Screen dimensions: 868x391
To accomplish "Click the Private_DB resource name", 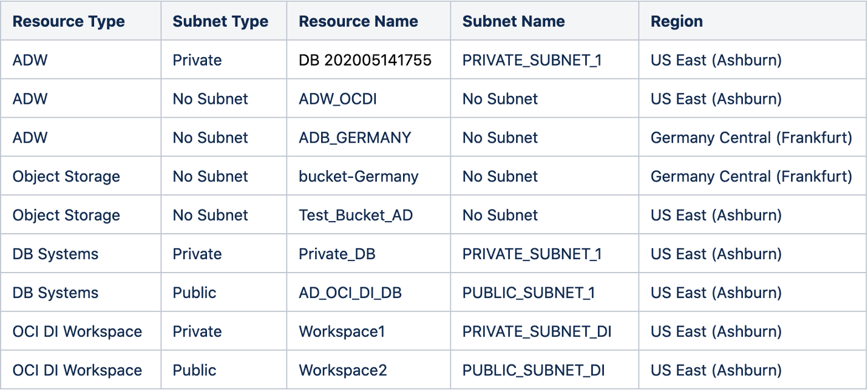I will pos(337,254).
